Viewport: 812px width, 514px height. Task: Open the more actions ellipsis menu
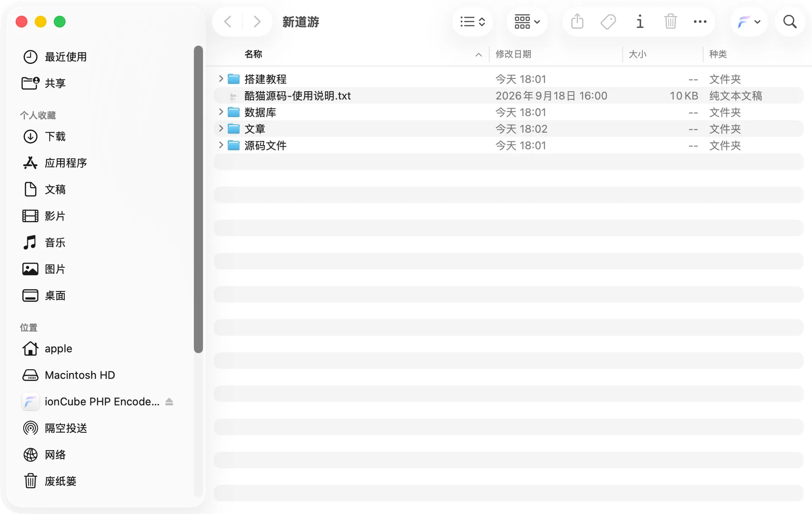[700, 22]
